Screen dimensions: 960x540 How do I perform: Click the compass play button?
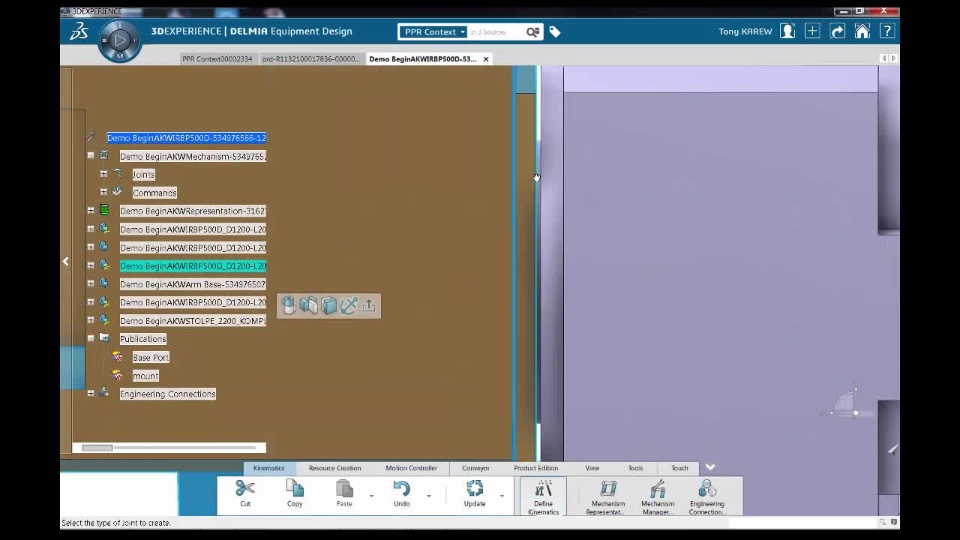(119, 40)
